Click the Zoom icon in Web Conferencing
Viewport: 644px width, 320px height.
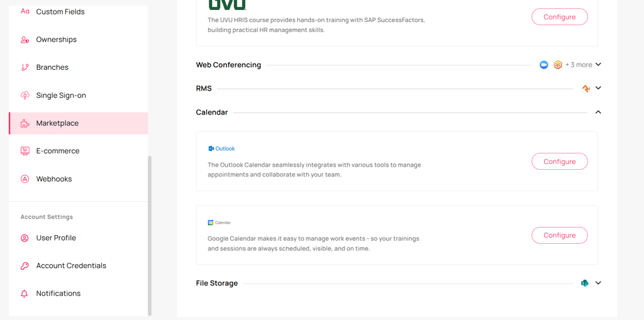click(x=544, y=65)
